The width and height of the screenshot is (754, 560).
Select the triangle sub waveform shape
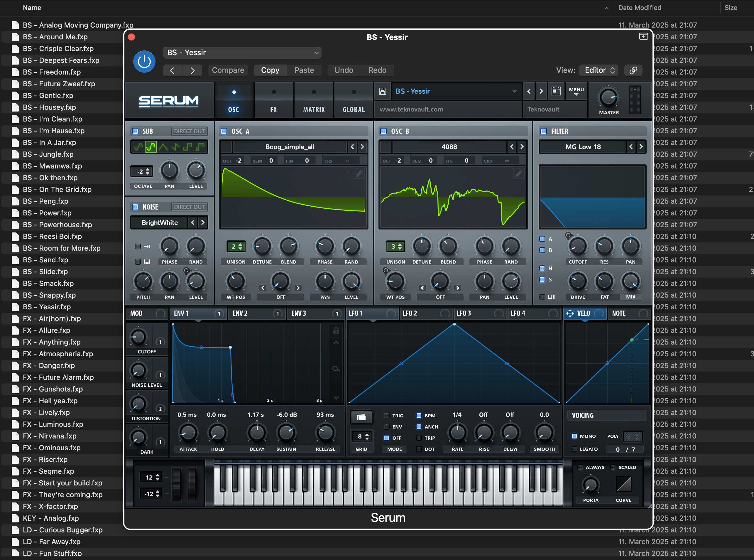163,147
